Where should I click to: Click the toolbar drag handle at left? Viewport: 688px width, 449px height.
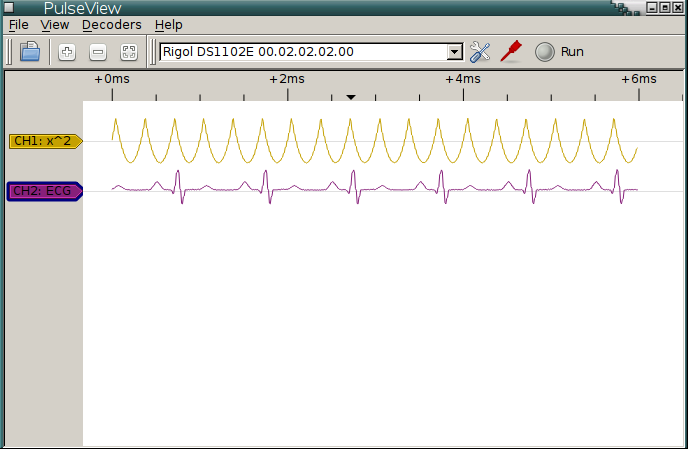(10, 52)
